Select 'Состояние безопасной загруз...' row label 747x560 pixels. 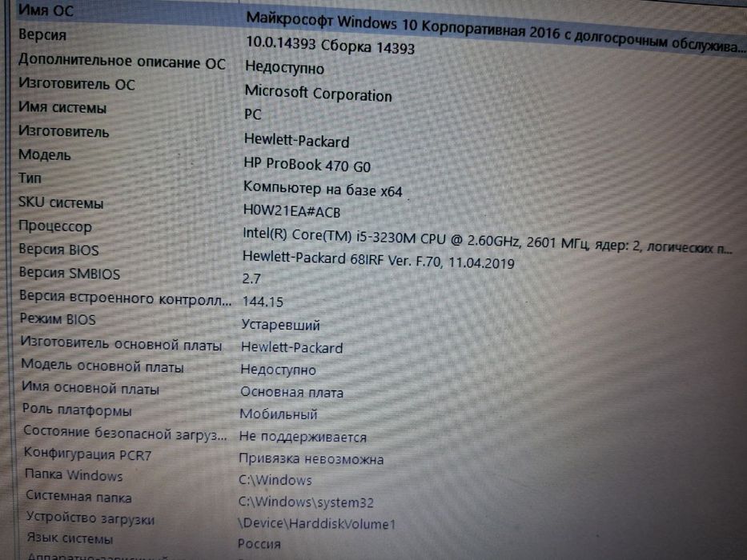[125, 433]
